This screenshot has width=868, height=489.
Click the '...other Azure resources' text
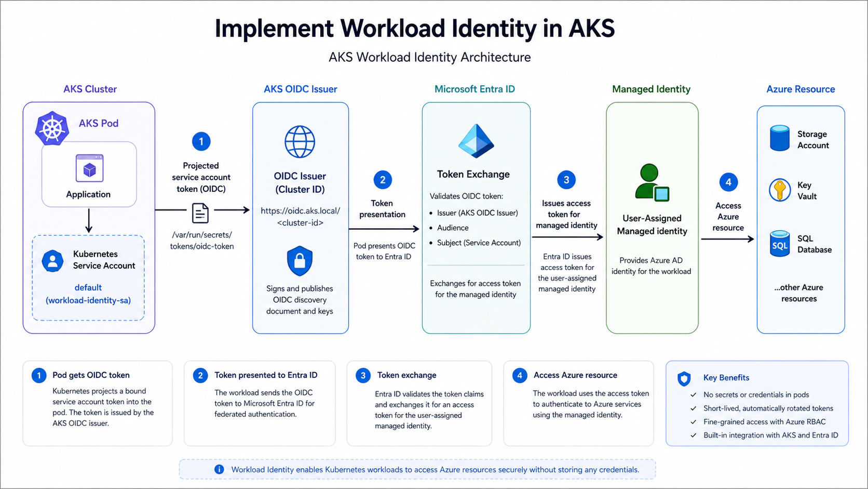(799, 293)
